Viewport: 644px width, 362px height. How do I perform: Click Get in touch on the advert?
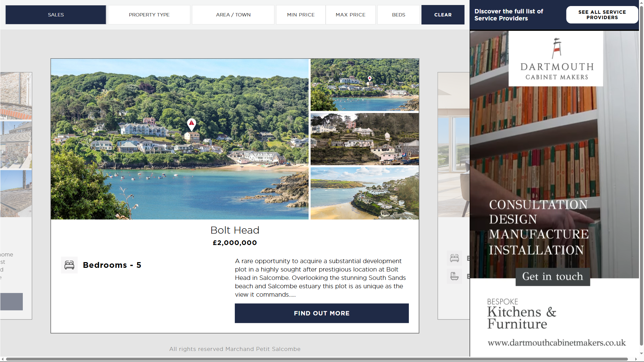pos(553,277)
